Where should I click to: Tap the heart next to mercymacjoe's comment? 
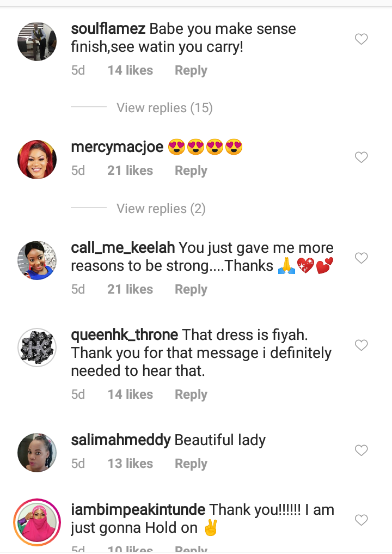[361, 157]
